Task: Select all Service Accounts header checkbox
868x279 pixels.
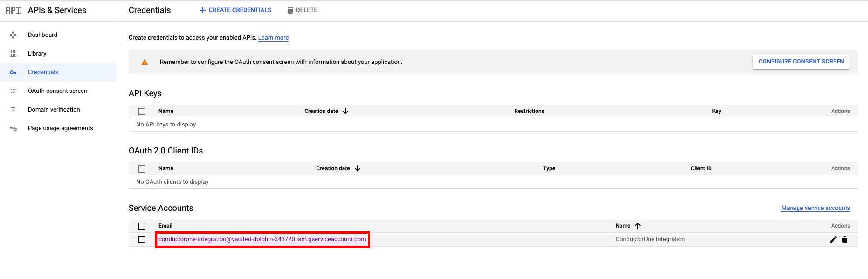Action: pyautogui.click(x=142, y=226)
